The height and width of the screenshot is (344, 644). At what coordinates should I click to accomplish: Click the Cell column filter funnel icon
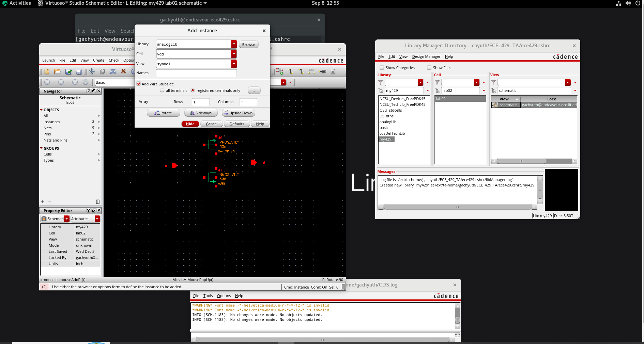point(437,82)
